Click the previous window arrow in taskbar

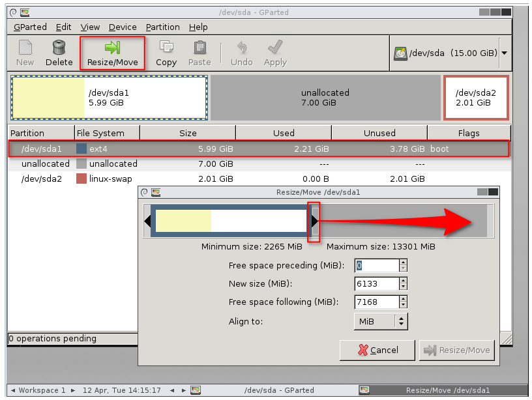click(172, 390)
